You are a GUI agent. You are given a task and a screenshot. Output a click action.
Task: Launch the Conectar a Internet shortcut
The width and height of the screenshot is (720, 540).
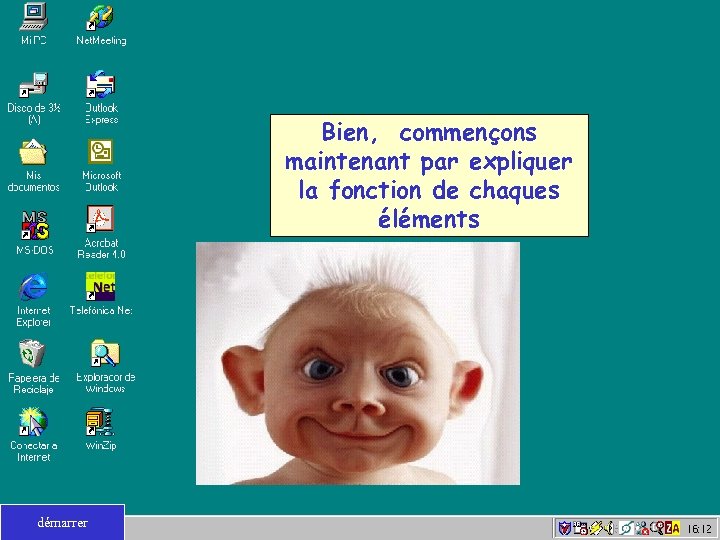(34, 434)
